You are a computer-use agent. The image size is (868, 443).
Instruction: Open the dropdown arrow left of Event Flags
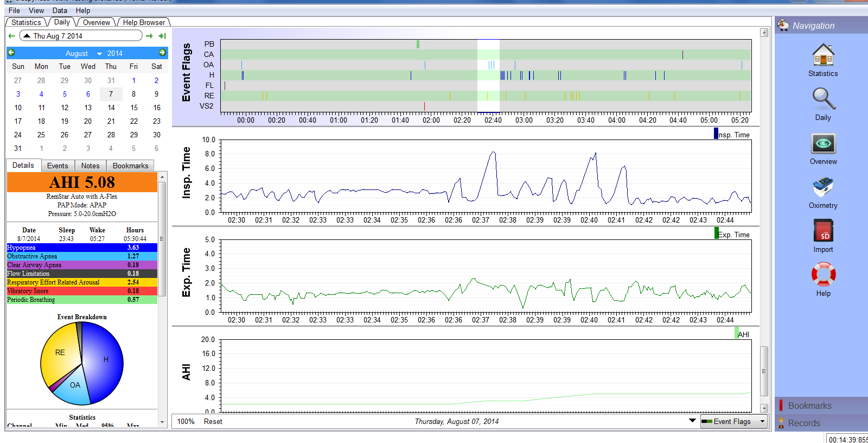[x=692, y=420]
